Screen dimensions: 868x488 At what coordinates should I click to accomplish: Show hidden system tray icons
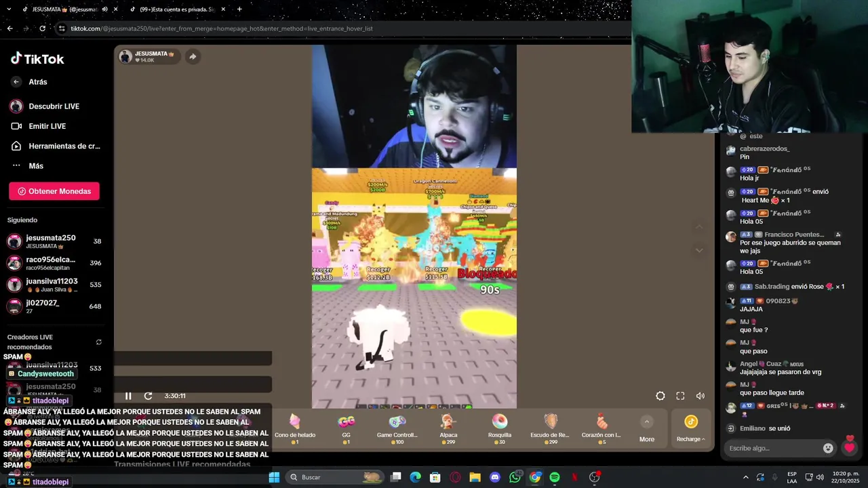pos(746,477)
